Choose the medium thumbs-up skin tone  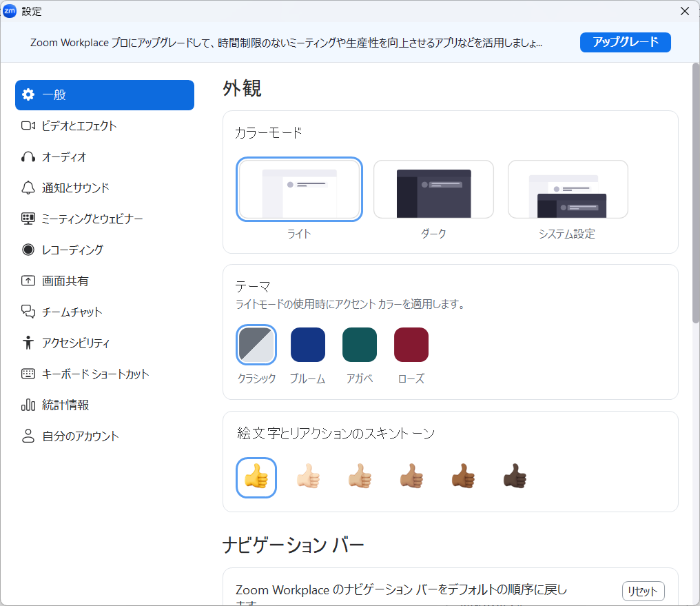411,476
